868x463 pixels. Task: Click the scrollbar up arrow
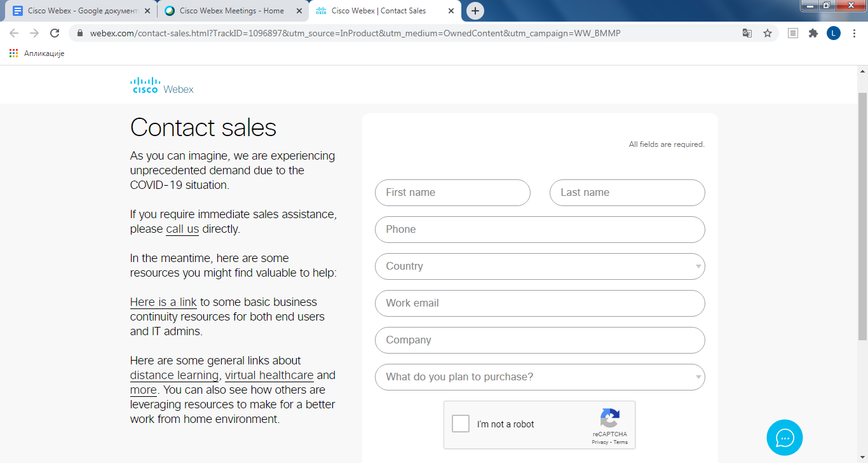862,70
